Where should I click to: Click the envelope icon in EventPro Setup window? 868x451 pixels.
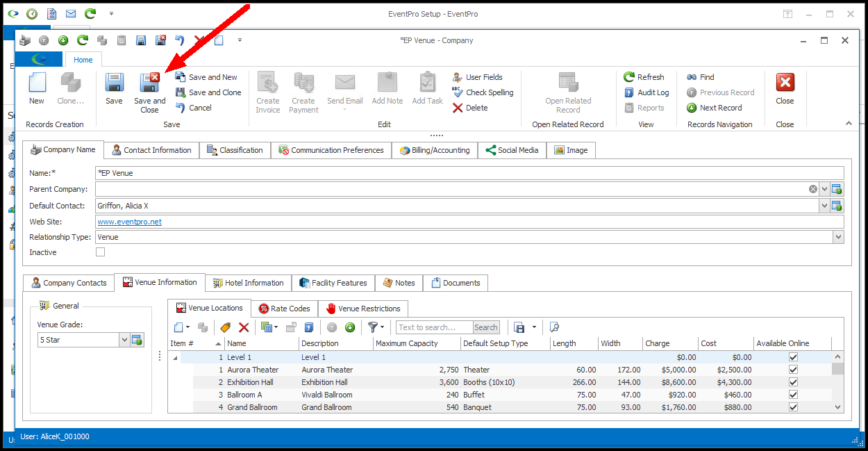[71, 14]
